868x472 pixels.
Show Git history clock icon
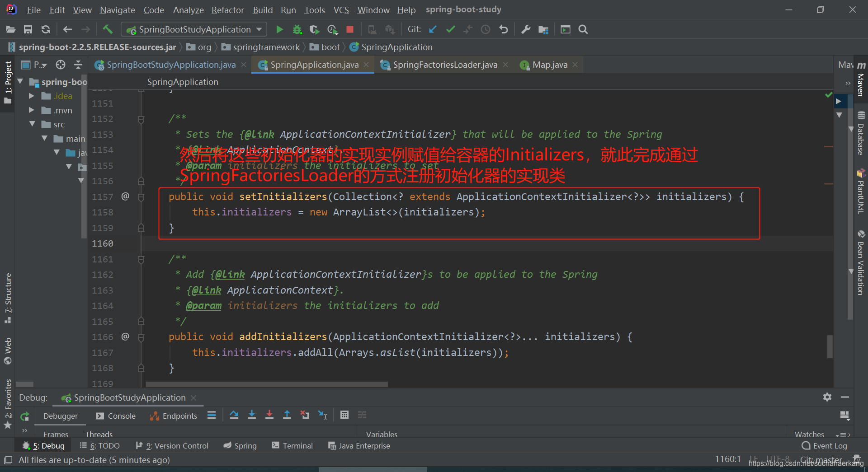pos(486,29)
